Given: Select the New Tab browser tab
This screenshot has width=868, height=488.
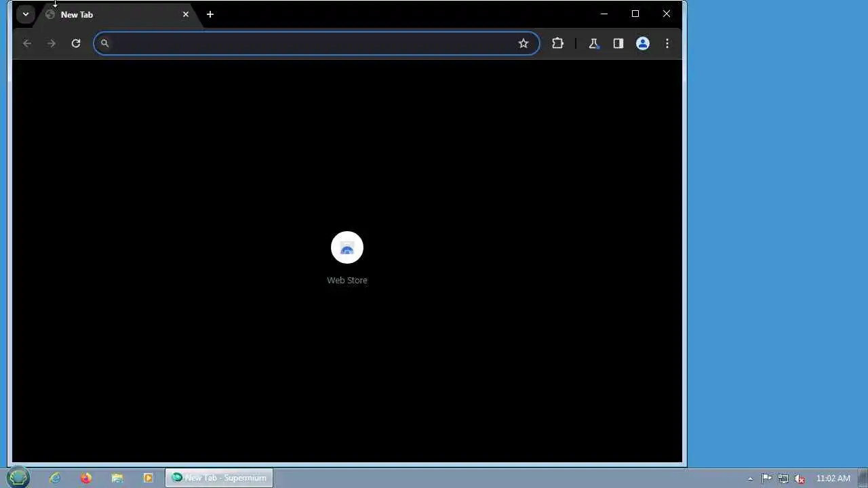Looking at the screenshot, I should coord(117,14).
